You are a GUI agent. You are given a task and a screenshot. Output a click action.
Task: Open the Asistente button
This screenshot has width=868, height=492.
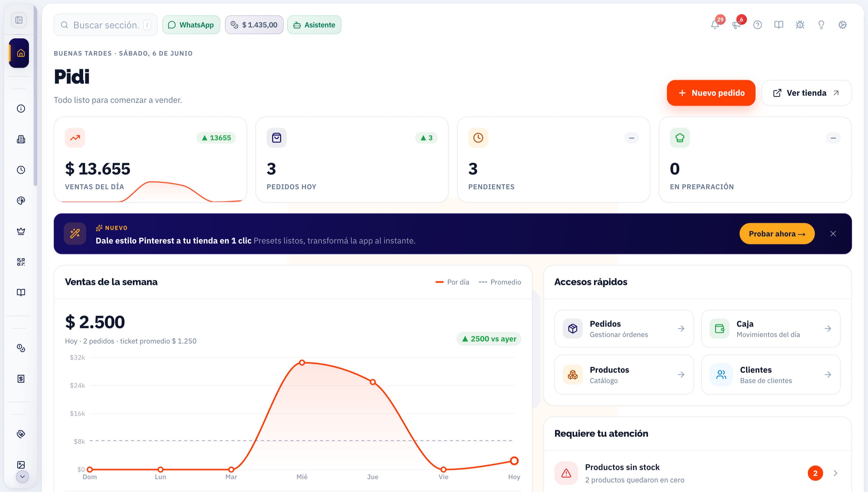coord(314,25)
